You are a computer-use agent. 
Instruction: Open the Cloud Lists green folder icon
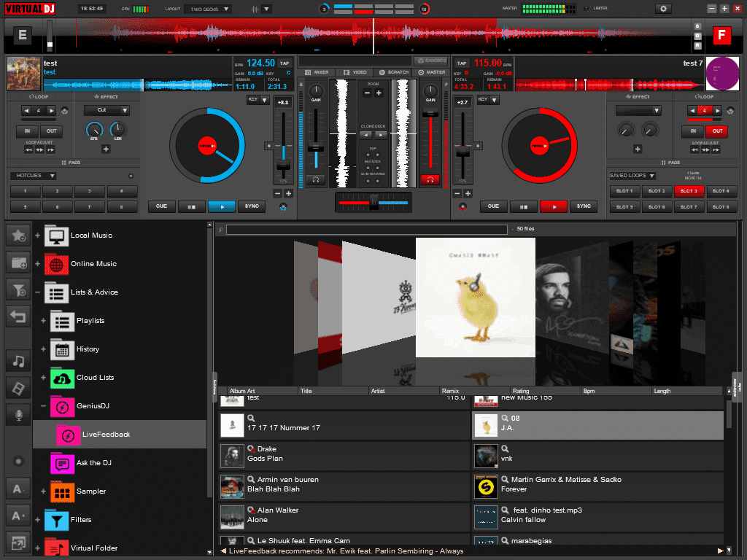point(62,378)
